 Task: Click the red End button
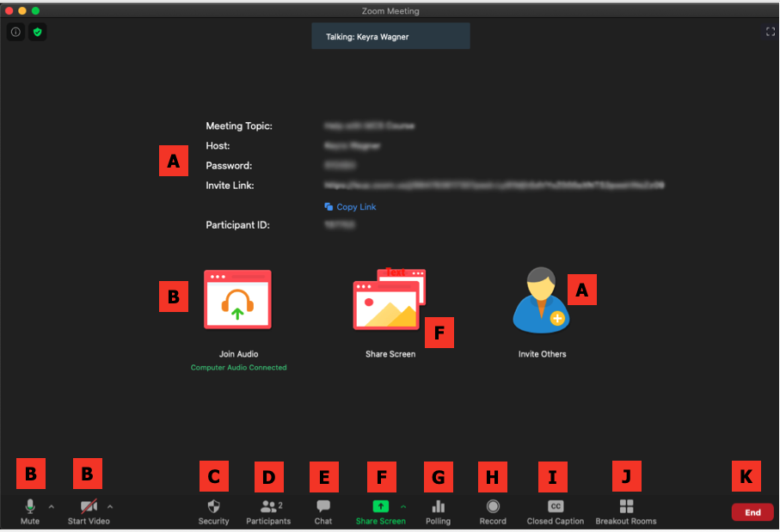click(752, 512)
